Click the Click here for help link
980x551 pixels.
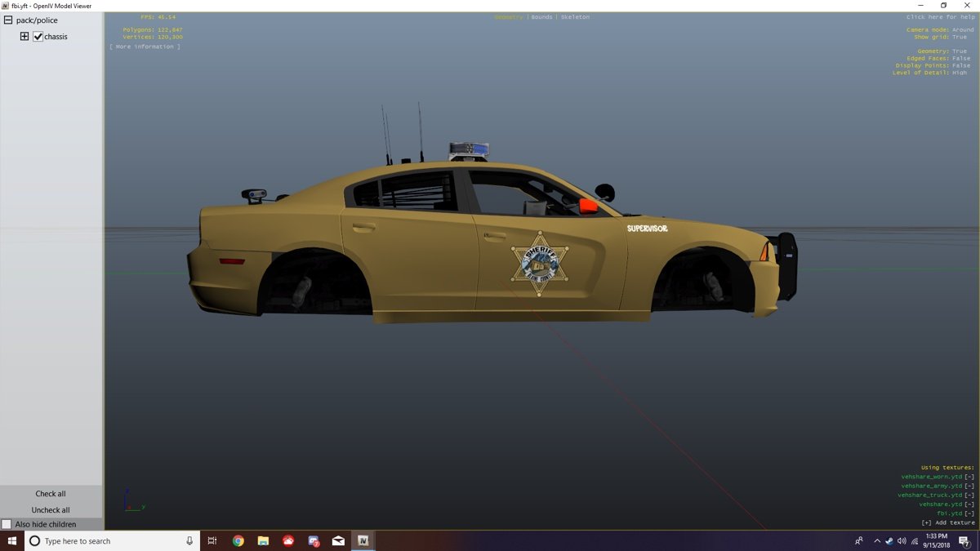(940, 17)
